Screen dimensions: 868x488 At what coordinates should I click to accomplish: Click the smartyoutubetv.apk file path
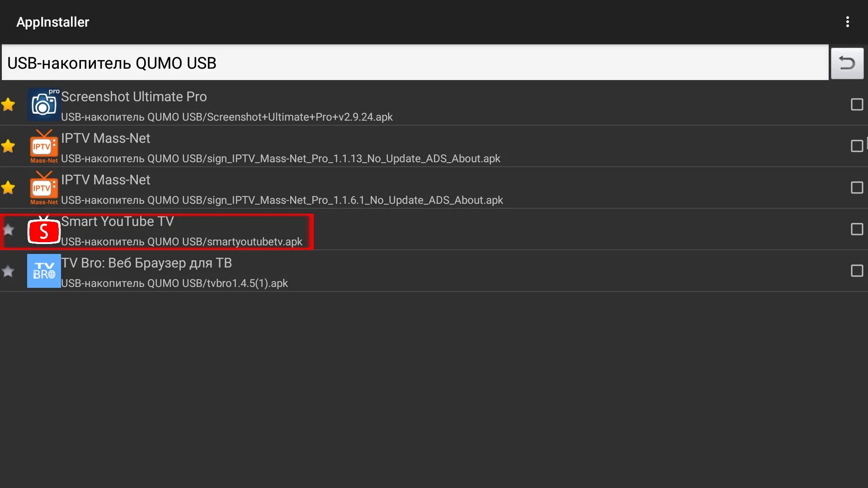tap(182, 242)
